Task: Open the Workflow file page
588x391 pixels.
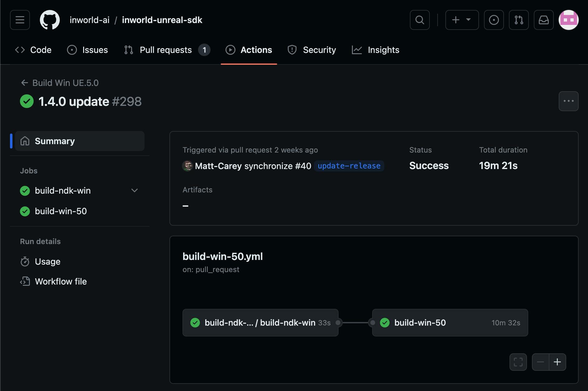Action: tap(61, 281)
